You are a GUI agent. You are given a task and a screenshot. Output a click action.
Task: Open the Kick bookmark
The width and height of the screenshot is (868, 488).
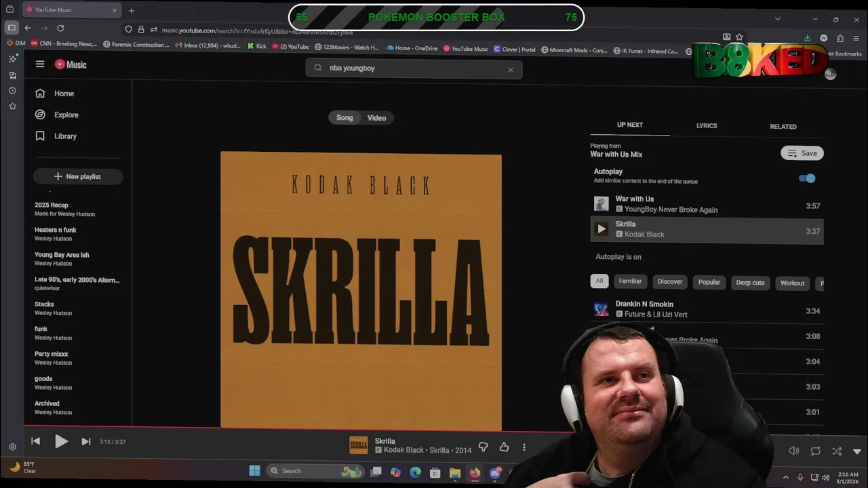tap(257, 47)
